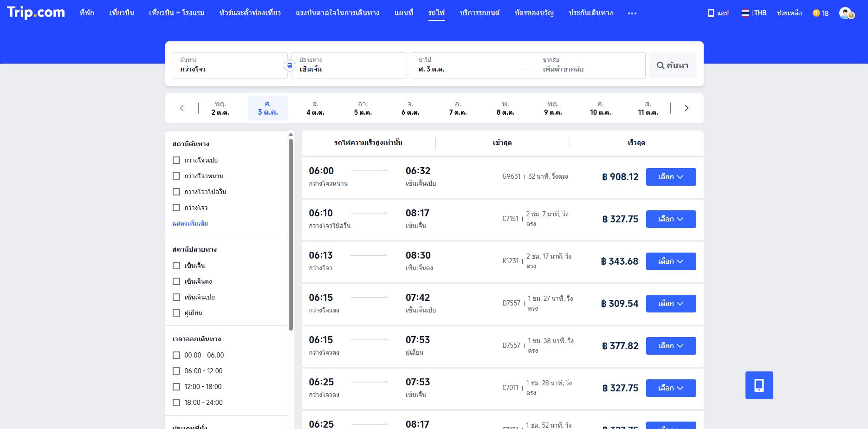The height and width of the screenshot is (429, 868).
Task: Enable the เซินเจิ้นเปย destination filter
Action: pos(176,297)
